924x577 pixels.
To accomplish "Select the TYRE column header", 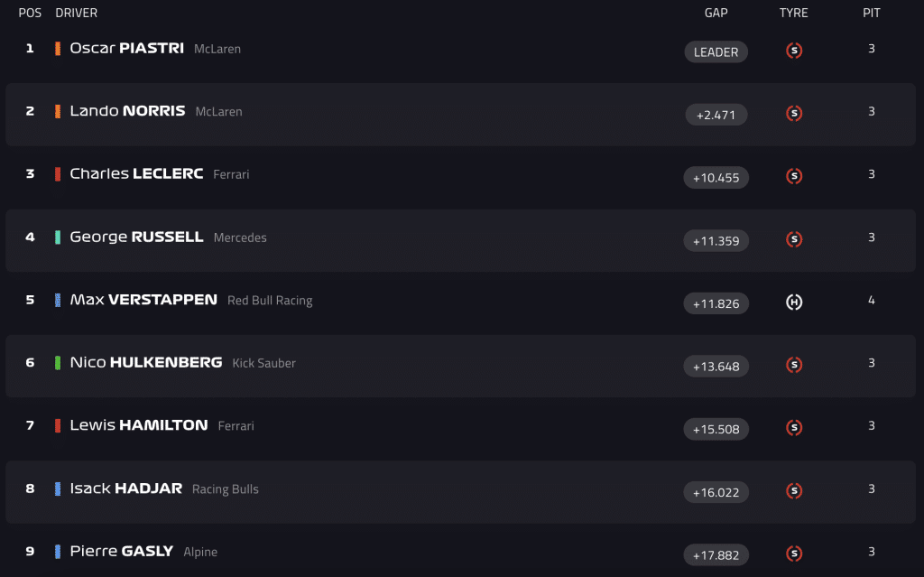I will pos(794,13).
